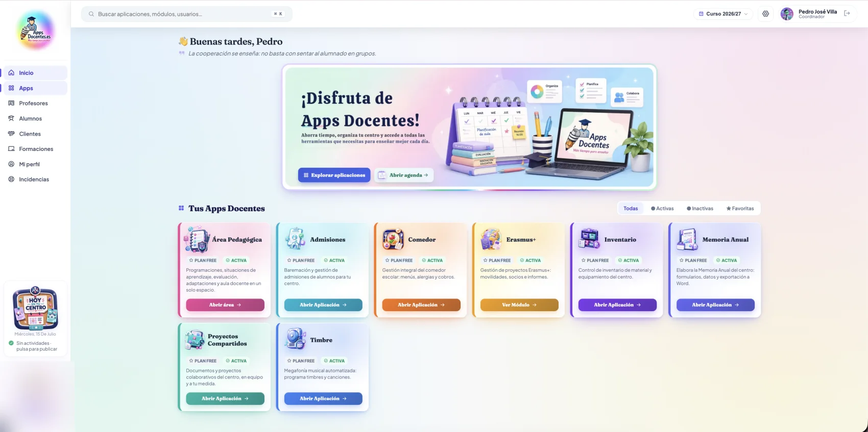868x432 pixels.
Task: Open the Memoria Anual application button
Action: 715,305
